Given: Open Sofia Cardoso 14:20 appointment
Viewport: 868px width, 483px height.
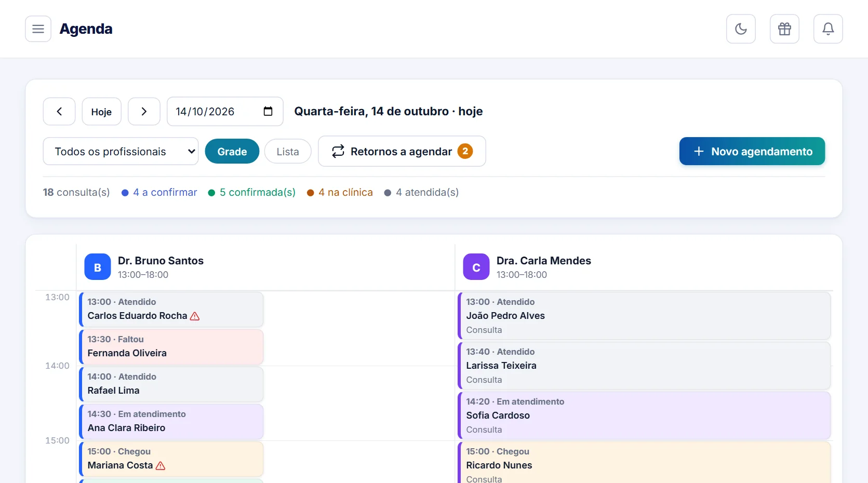Looking at the screenshot, I should pyautogui.click(x=644, y=415).
